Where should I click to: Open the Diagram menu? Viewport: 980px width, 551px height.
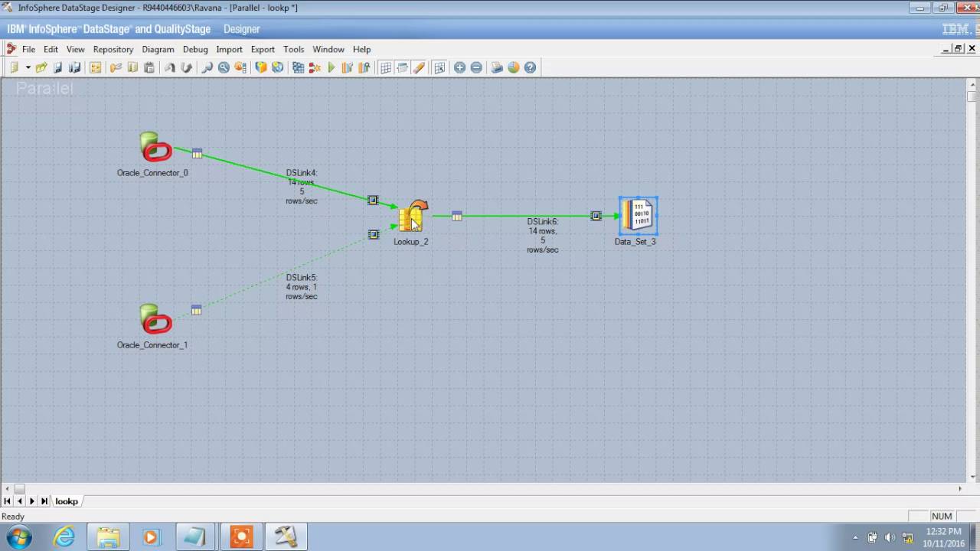pyautogui.click(x=158, y=49)
